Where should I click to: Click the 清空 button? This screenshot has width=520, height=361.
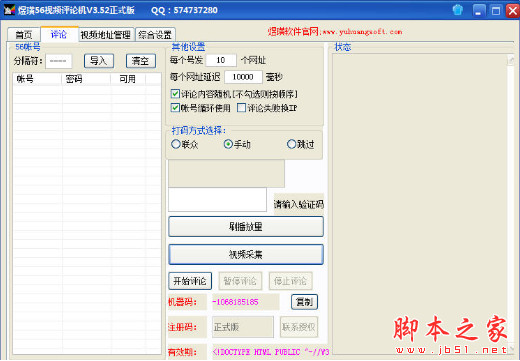[x=141, y=61]
